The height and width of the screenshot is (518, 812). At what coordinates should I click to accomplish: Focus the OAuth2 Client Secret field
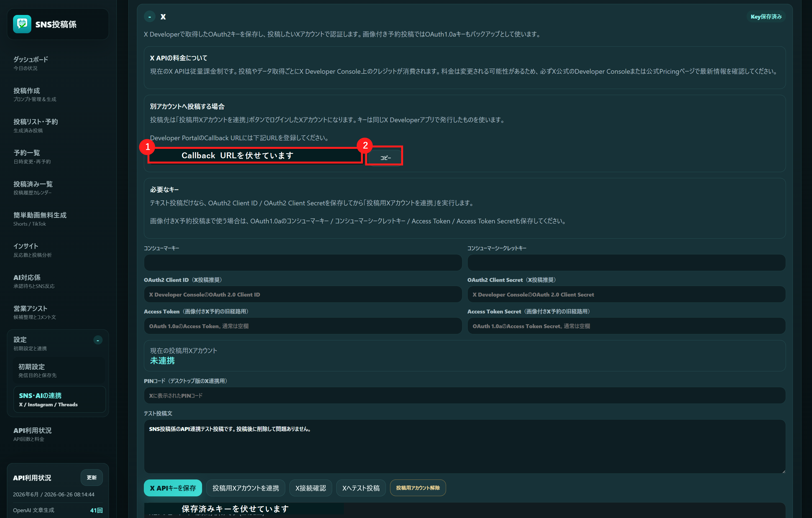[x=626, y=294]
